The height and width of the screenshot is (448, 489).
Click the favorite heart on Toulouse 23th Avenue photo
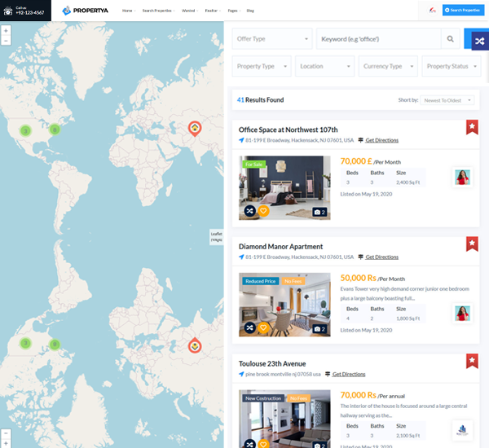click(263, 444)
